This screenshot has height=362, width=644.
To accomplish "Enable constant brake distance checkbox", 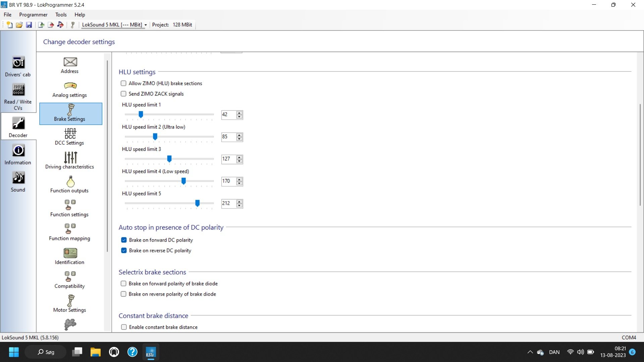I will coord(124,327).
